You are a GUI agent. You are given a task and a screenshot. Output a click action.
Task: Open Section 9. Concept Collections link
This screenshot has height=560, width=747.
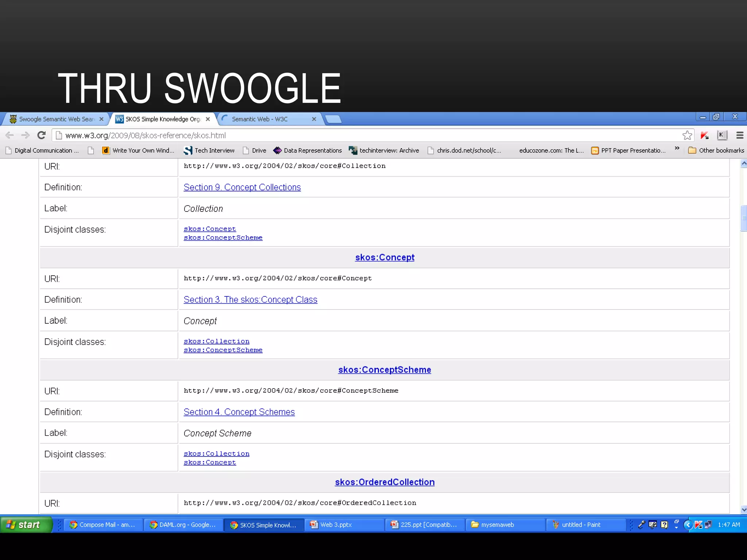tap(242, 187)
